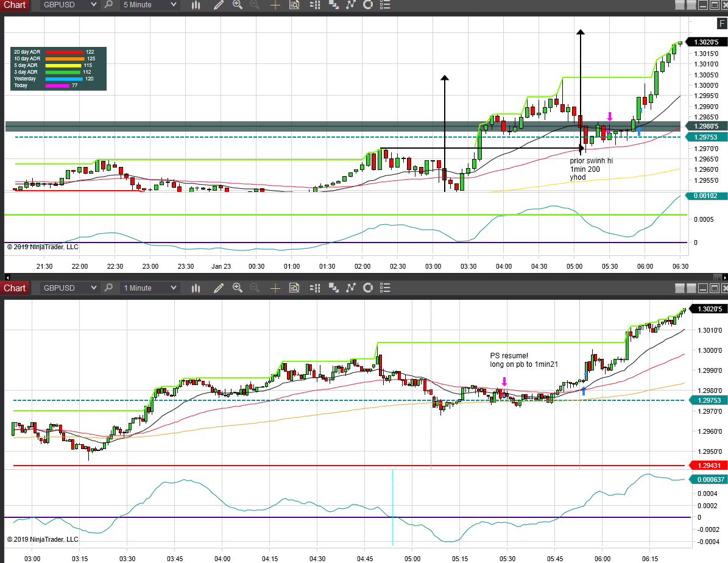This screenshot has width=728, height=563.
Task: Show the data box in 5 Minute chart
Action: point(294,5)
